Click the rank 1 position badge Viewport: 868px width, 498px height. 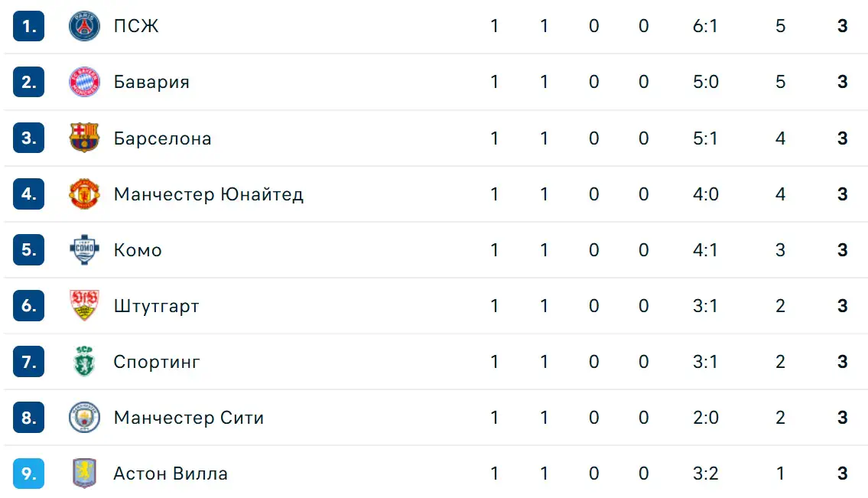point(29,26)
